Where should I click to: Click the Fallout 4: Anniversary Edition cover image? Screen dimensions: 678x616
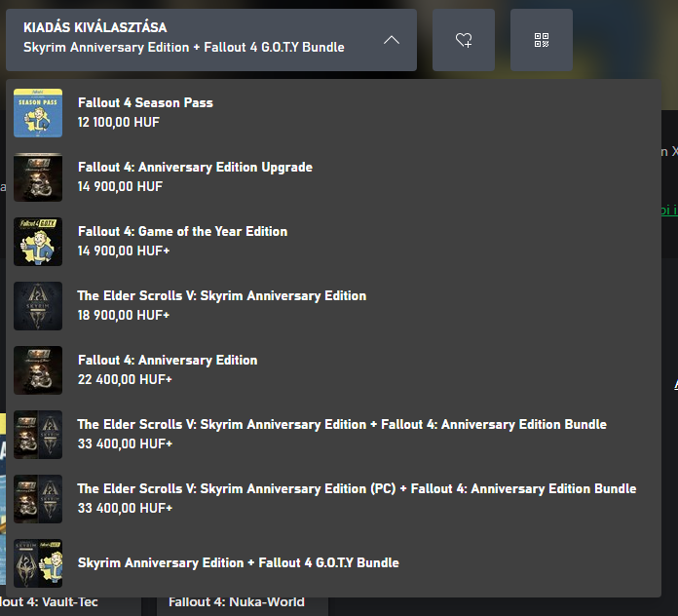(38, 370)
